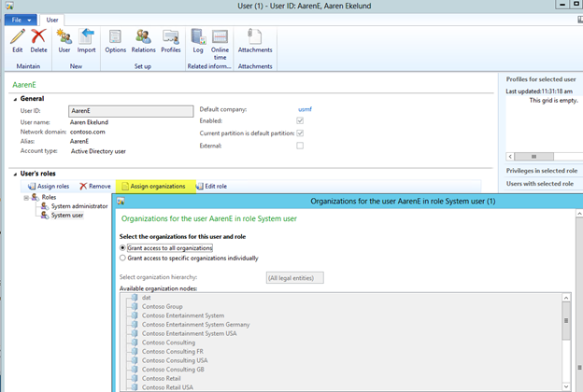Click the Online time icon
Viewport: 583px width, 392px height.
click(220, 37)
